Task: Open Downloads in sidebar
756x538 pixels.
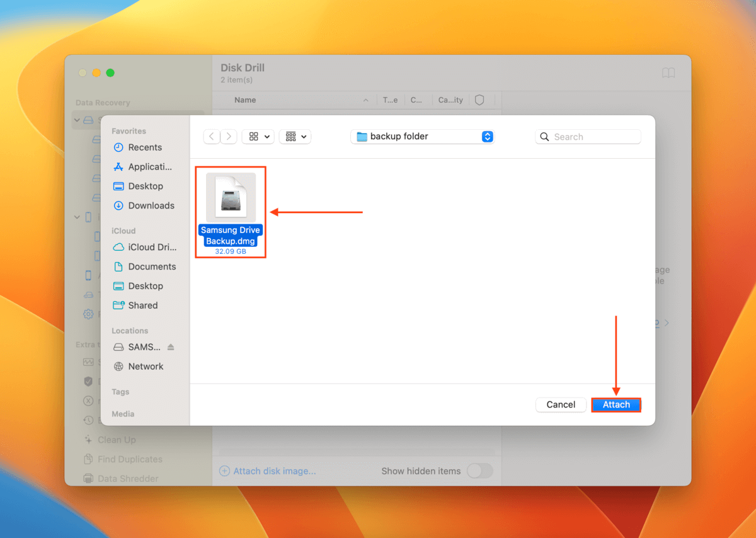Action: pos(151,205)
